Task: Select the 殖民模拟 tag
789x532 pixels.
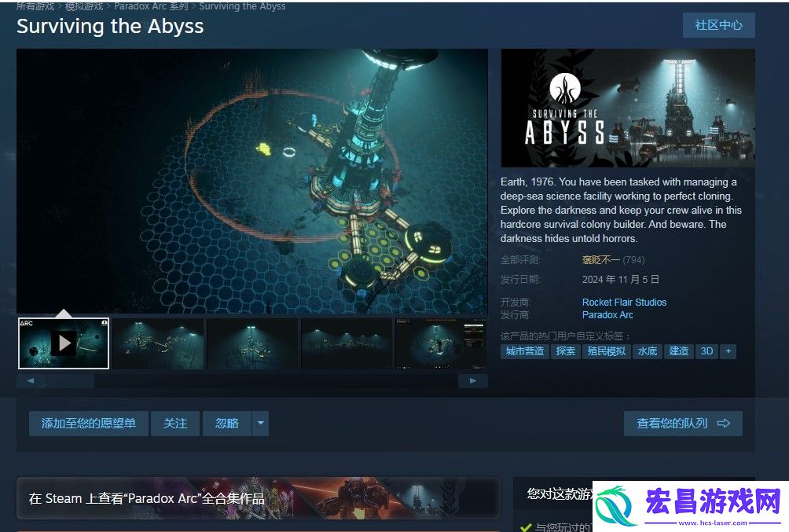Action: click(607, 351)
